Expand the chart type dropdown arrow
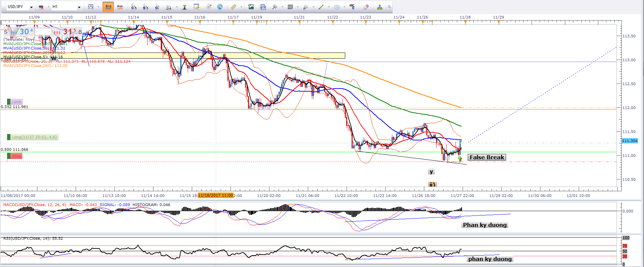 click(98, 7)
